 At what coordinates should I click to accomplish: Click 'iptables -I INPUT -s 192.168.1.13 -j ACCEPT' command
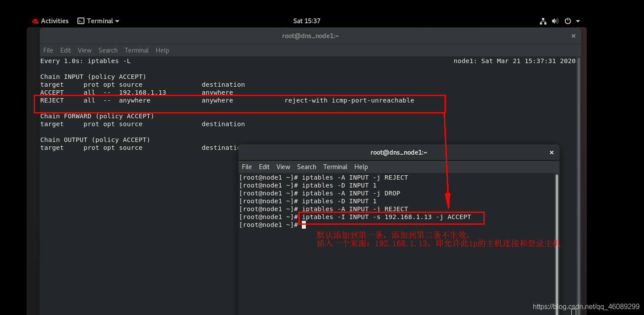pos(386,217)
